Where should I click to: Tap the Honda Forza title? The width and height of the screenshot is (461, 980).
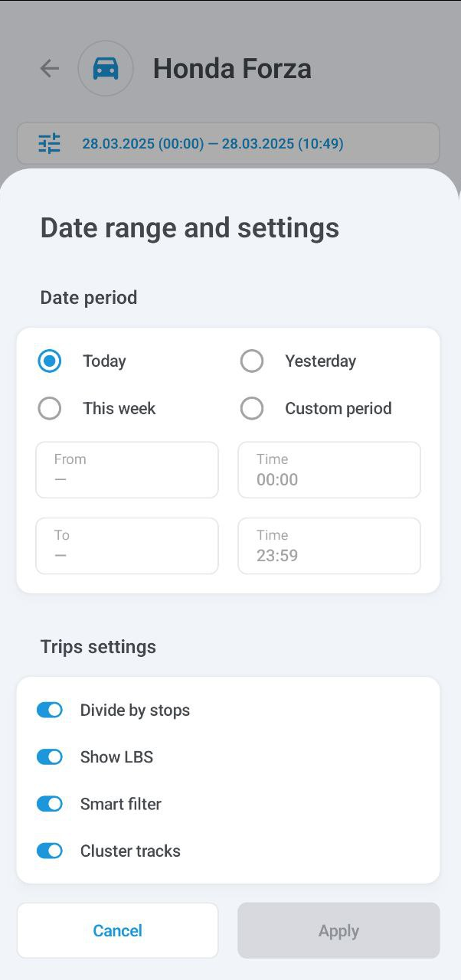[x=232, y=68]
